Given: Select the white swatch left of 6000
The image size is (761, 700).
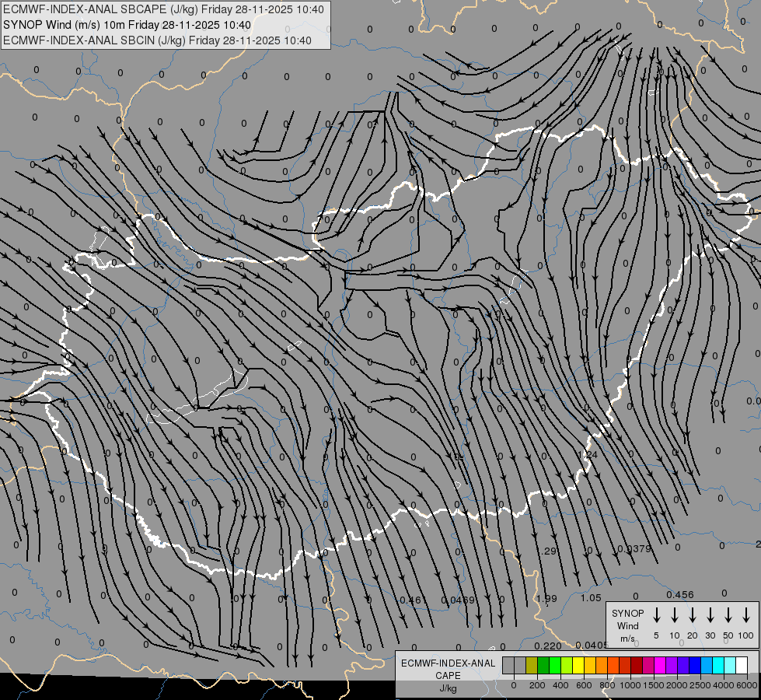Looking at the screenshot, I should (x=741, y=665).
